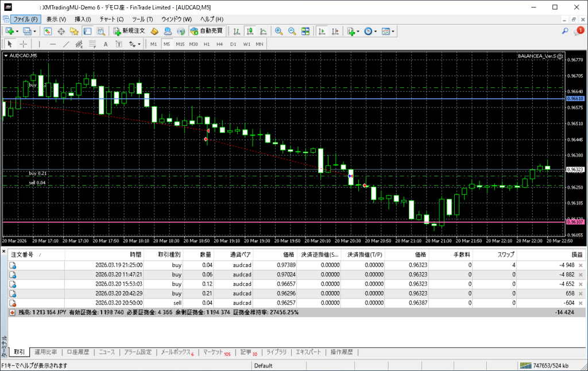Switch to the 口座履歴 tab

coord(78,352)
